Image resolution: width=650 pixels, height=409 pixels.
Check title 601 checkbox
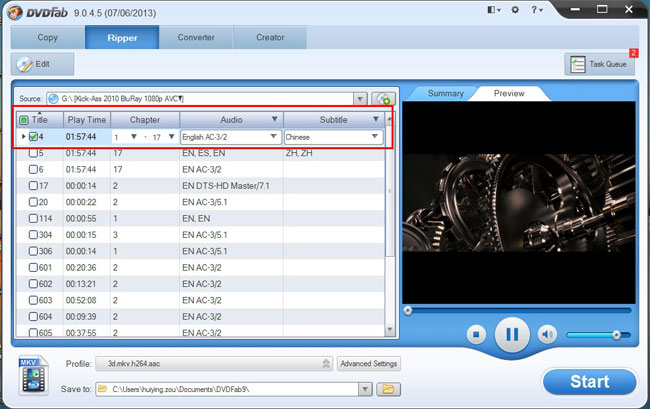(x=34, y=267)
